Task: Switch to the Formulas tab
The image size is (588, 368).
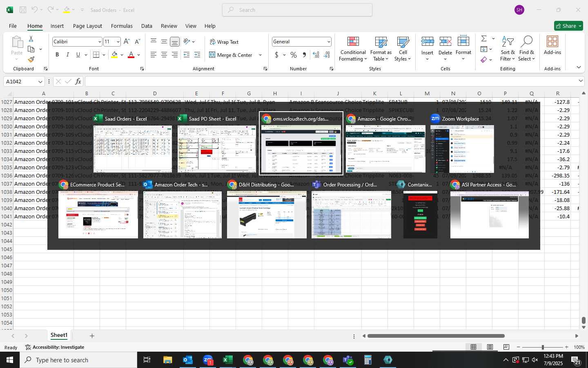Action: [122, 26]
